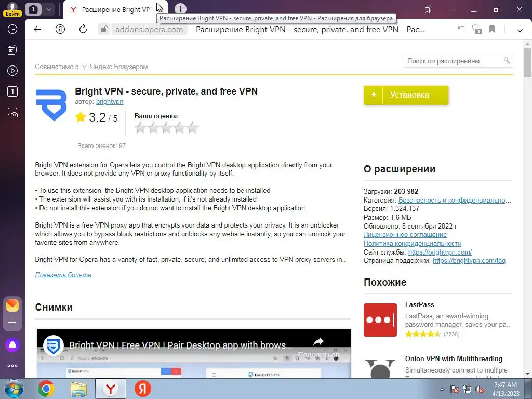Open a new tab with plus button

(180, 9)
